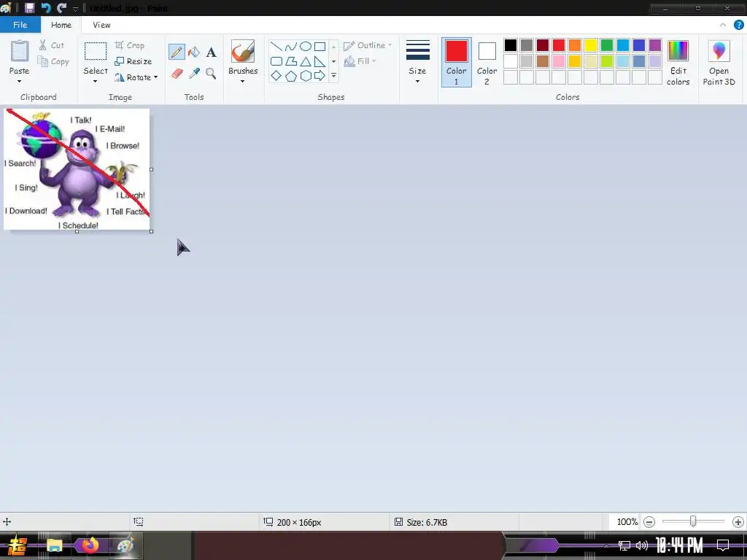
Task: Pick the green color swatch
Action: pos(606,45)
